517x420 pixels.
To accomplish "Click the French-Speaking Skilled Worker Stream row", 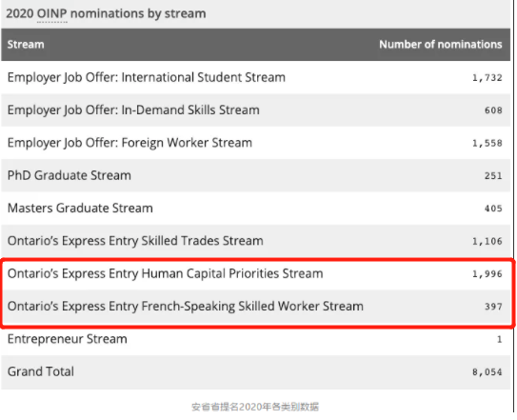I will click(x=255, y=306).
